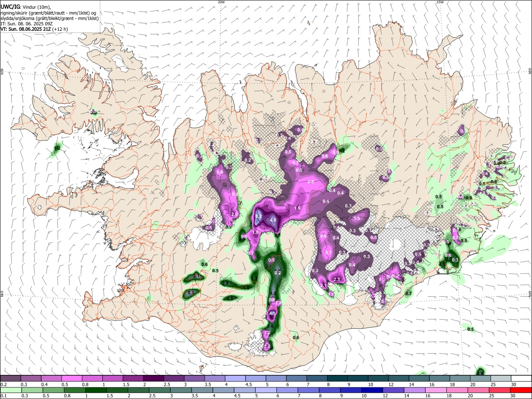The image size is (532, 399).
Task: Pick the bright pink 0.5 swatch in upper snow legend
Action: 71,379
